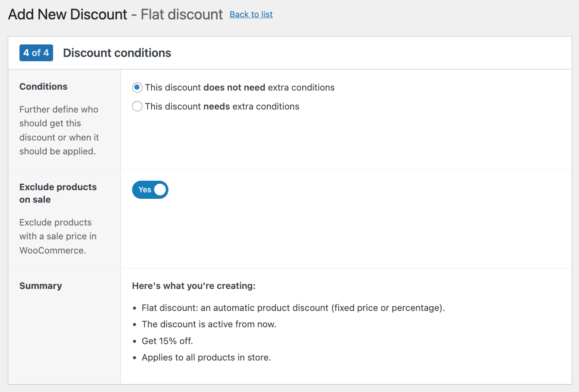Image resolution: width=579 pixels, height=392 pixels.
Task: Click the Flat discount subtitle text
Action: click(182, 14)
